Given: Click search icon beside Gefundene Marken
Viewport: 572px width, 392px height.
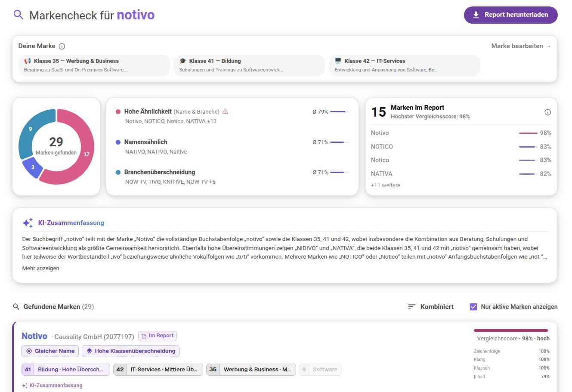Looking at the screenshot, I should 16,307.
